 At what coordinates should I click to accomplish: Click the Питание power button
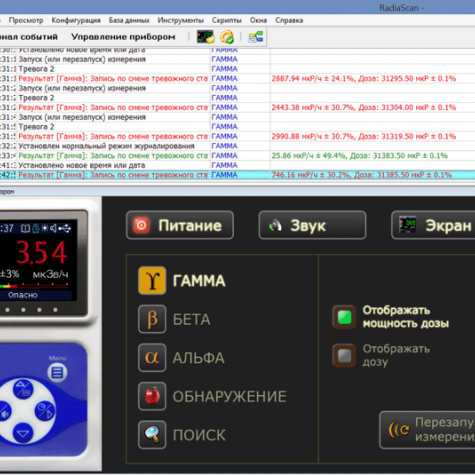pyautogui.click(x=180, y=225)
